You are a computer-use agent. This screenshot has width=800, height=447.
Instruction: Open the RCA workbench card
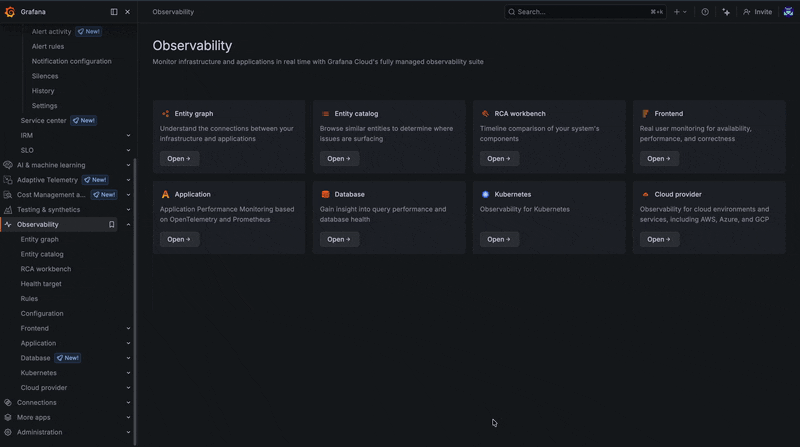tap(499, 159)
